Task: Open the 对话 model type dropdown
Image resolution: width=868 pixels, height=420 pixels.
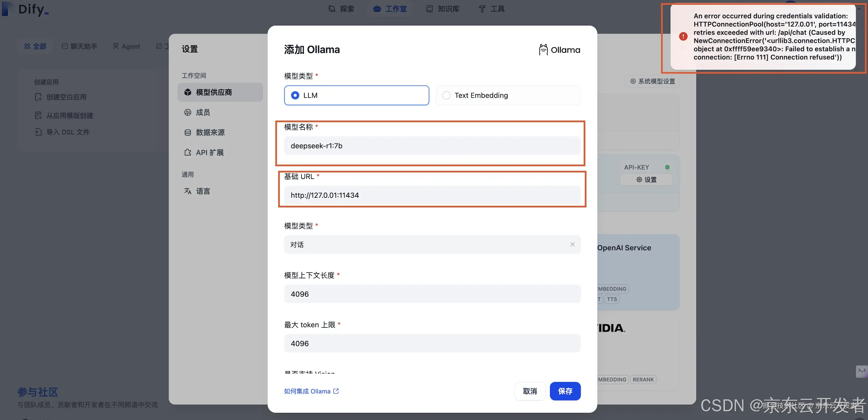Action: point(425,244)
